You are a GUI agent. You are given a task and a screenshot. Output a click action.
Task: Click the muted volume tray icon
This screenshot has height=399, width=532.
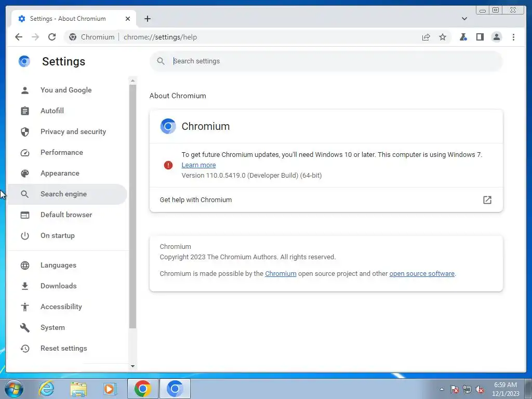coord(480,389)
